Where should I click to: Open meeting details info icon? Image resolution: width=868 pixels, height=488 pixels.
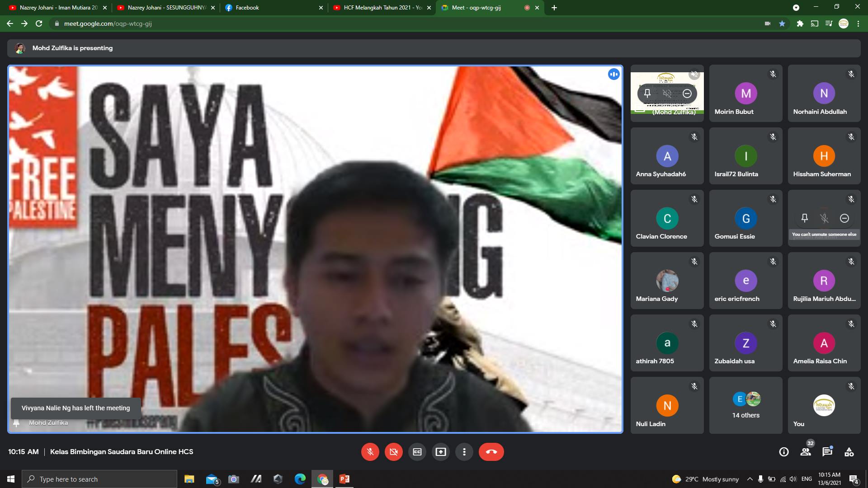coord(784,452)
